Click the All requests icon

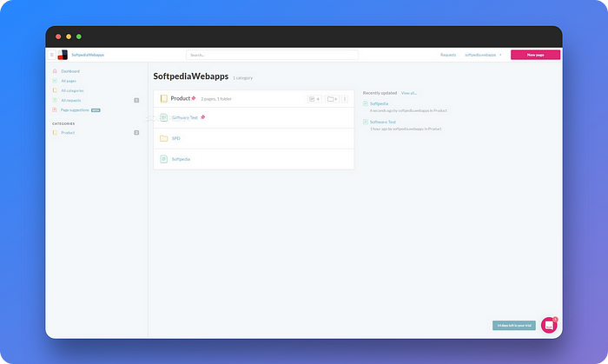55,100
